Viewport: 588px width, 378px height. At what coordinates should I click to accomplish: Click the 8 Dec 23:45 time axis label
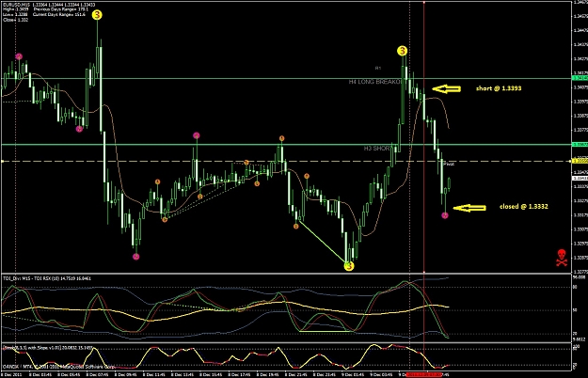325,374
